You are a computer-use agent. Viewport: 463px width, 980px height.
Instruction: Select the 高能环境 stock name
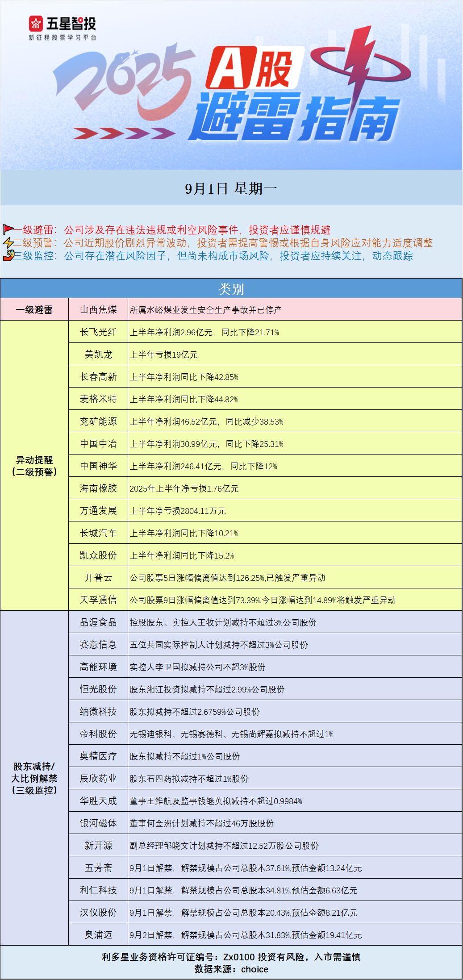tap(98, 667)
